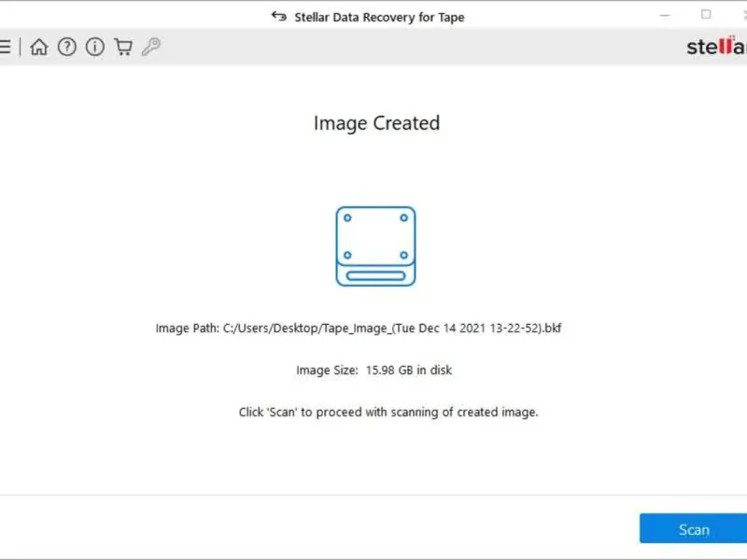Start scanning with the Scan button
This screenshot has width=747, height=560.
click(x=693, y=529)
